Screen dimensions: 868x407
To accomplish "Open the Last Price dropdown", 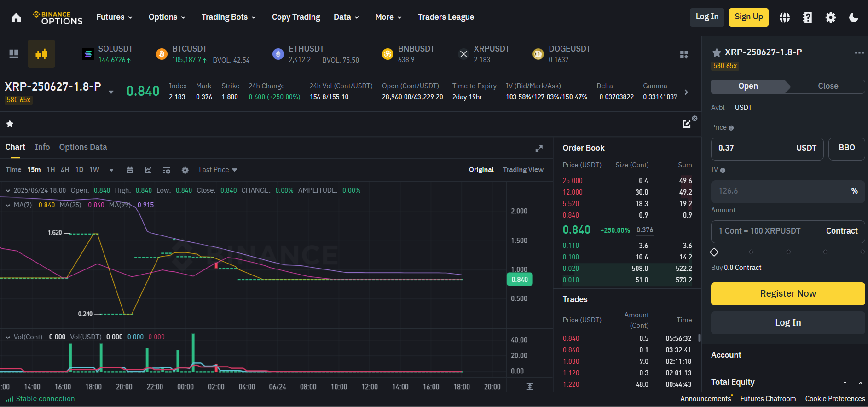I will 218,170.
